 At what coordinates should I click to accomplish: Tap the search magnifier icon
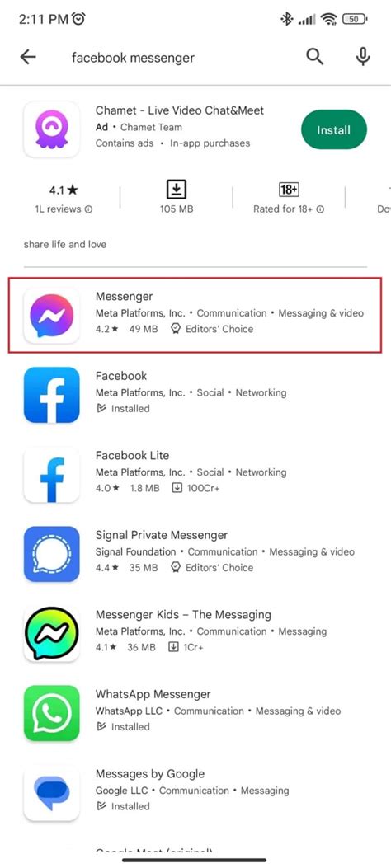coord(314,56)
